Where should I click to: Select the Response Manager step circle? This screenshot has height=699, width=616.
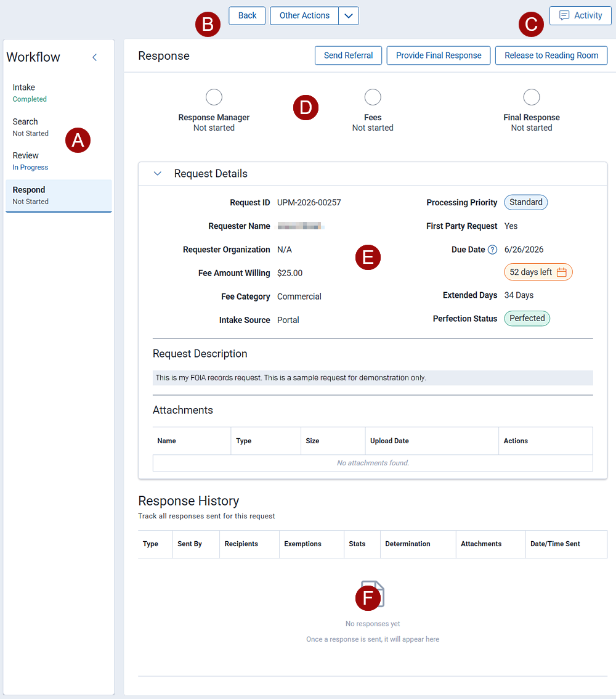(214, 97)
